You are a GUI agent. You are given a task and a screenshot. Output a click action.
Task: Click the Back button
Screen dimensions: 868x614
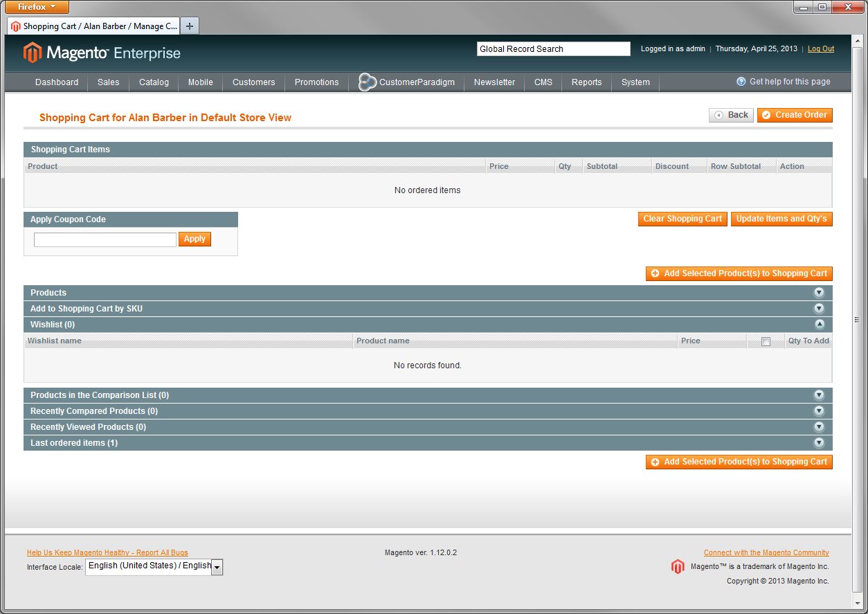pos(731,115)
